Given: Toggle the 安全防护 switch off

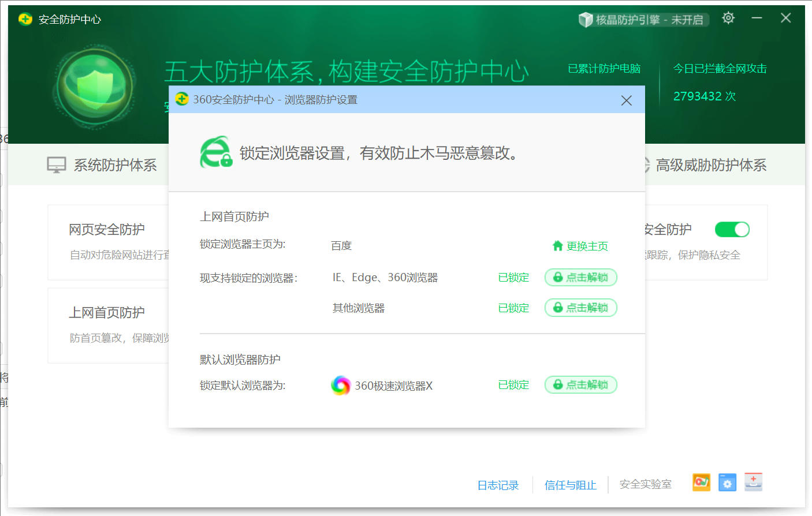Looking at the screenshot, I should [732, 230].
